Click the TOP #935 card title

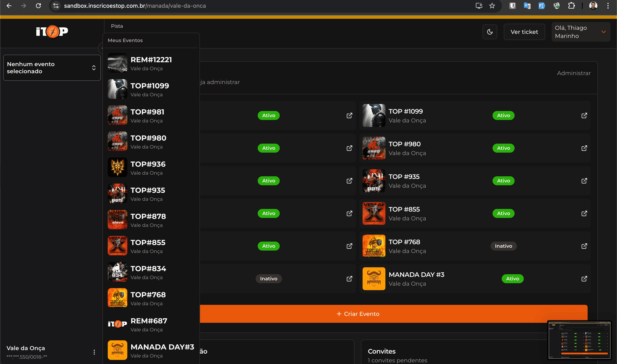[x=404, y=177]
